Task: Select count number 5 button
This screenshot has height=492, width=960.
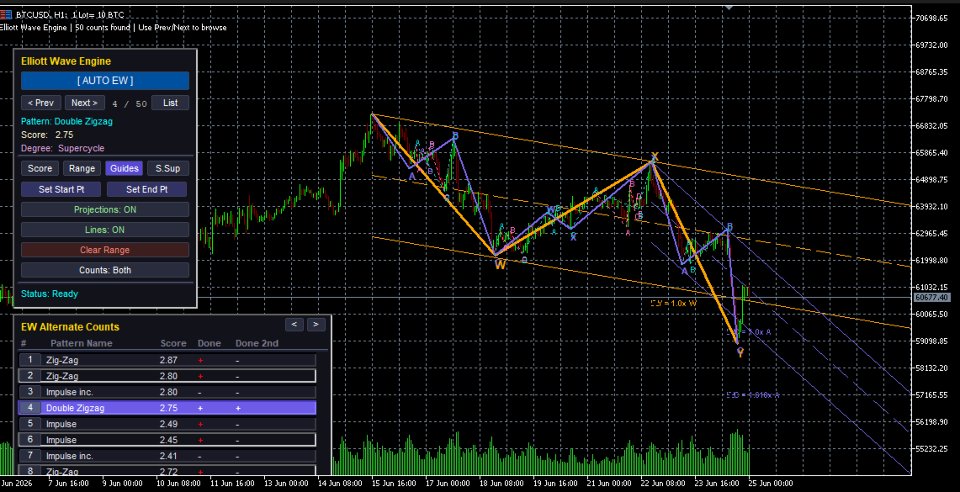Action: click(29, 423)
